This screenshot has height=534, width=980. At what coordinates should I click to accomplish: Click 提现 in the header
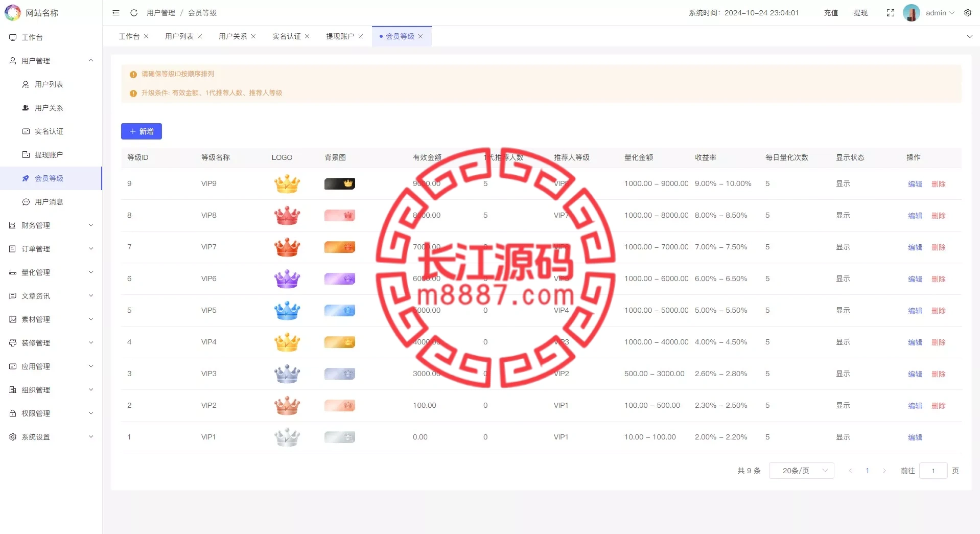[x=860, y=13]
